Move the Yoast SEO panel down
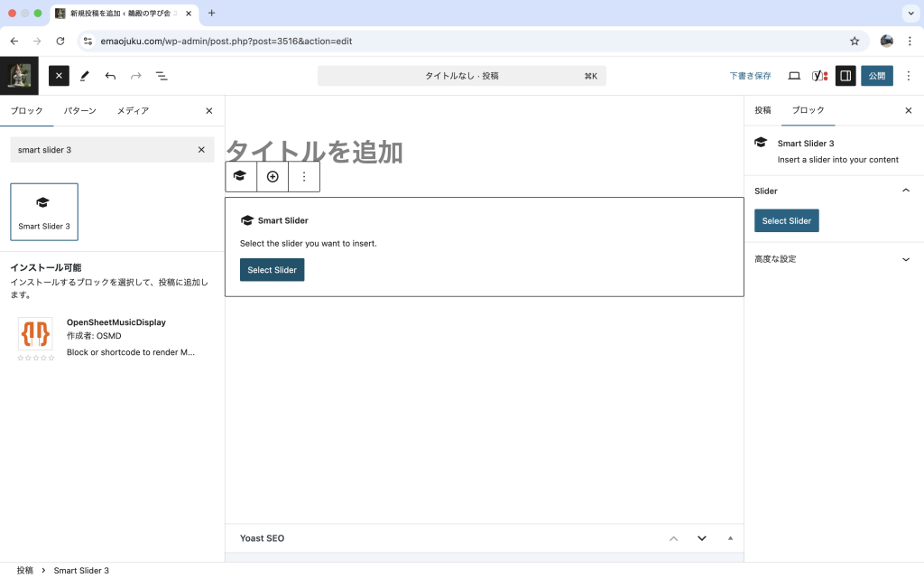 click(x=702, y=538)
